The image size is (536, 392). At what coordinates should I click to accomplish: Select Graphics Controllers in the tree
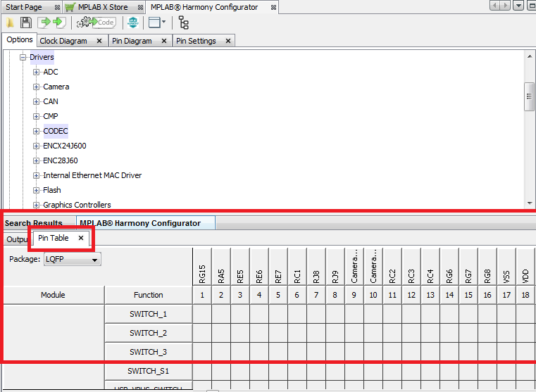pyautogui.click(x=77, y=205)
